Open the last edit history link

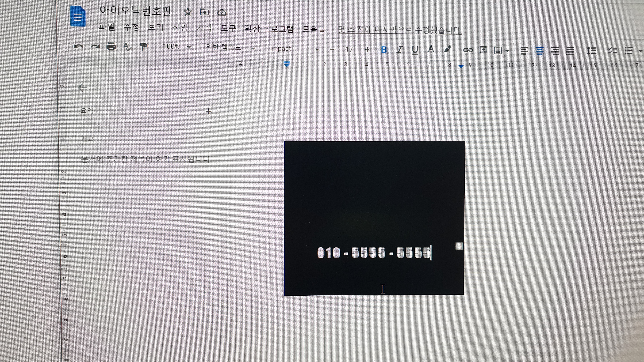tap(399, 30)
